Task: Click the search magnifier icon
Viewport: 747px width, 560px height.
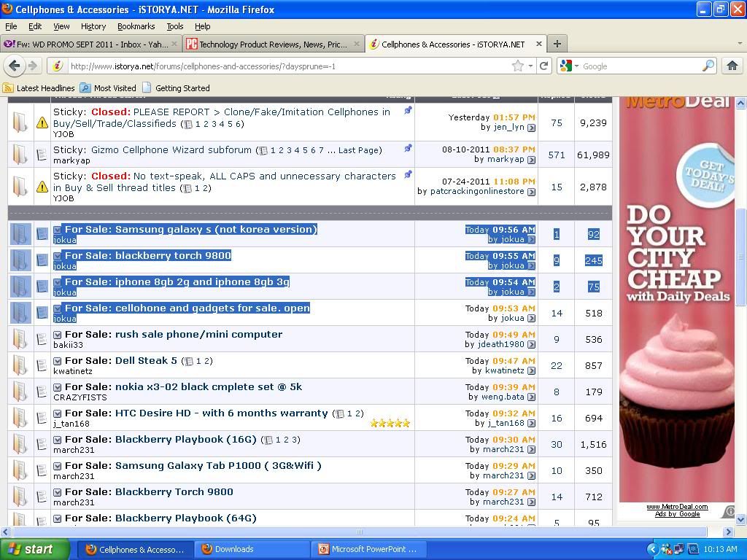Action: tap(708, 66)
